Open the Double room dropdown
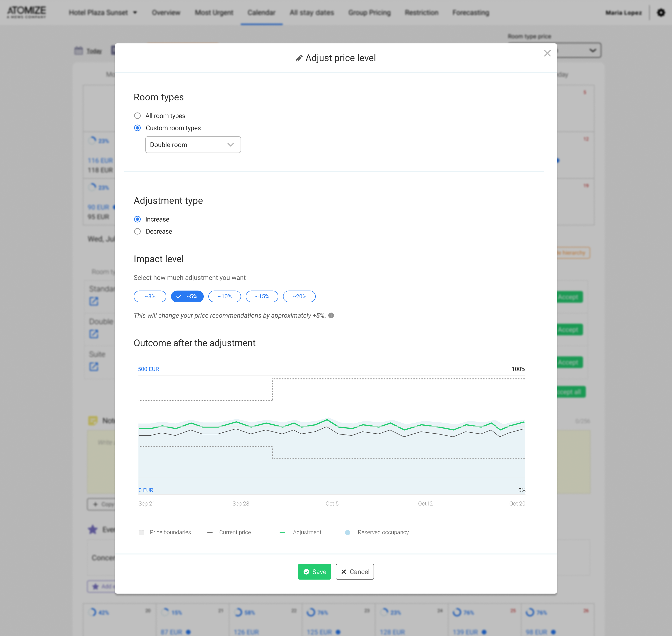The height and width of the screenshot is (636, 672). (x=193, y=145)
